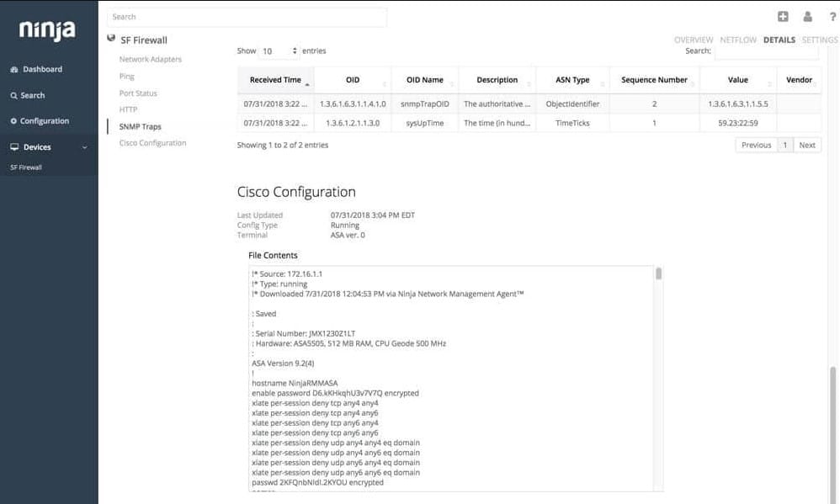This screenshot has width=840, height=504.
Task: Click the Ninja logo
Action: pyautogui.click(x=47, y=30)
